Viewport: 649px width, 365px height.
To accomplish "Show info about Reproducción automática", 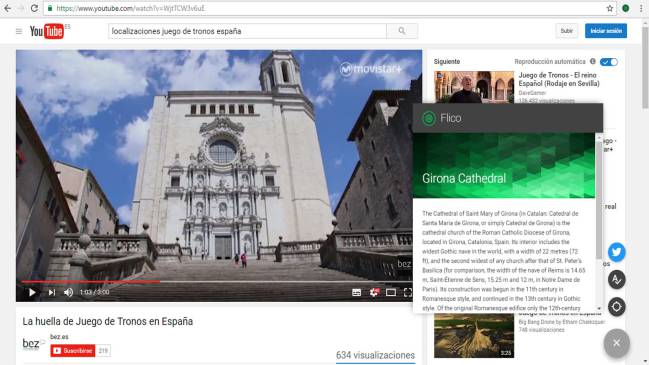I will coord(593,61).
